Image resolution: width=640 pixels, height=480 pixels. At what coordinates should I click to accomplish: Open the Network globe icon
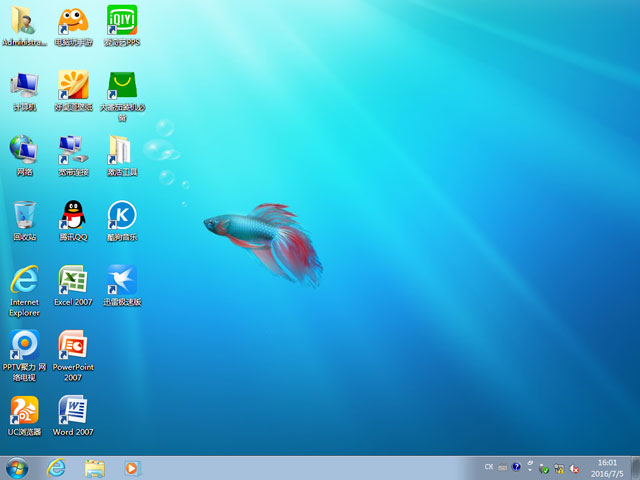click(24, 150)
